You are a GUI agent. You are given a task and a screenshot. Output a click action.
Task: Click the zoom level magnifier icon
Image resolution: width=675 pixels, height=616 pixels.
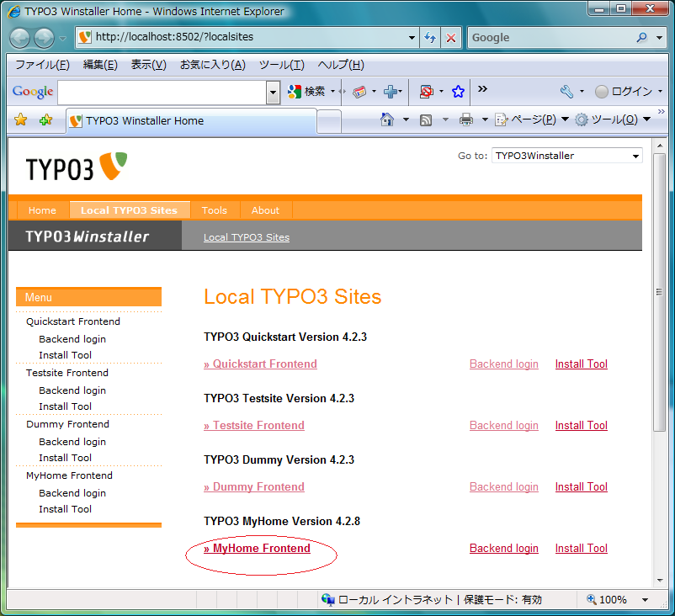[592, 599]
